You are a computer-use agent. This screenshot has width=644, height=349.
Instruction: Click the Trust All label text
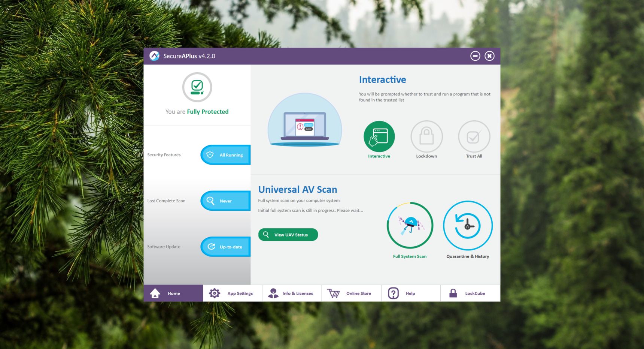point(474,156)
